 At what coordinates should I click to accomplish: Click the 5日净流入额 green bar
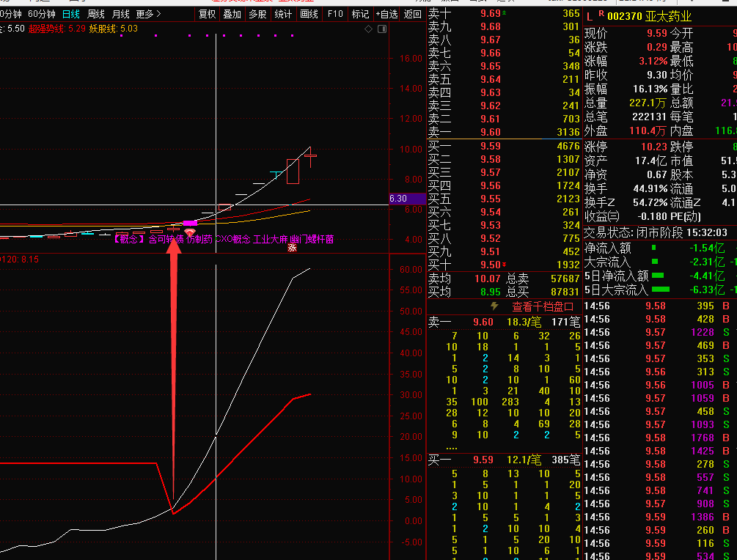pyautogui.click(x=658, y=276)
